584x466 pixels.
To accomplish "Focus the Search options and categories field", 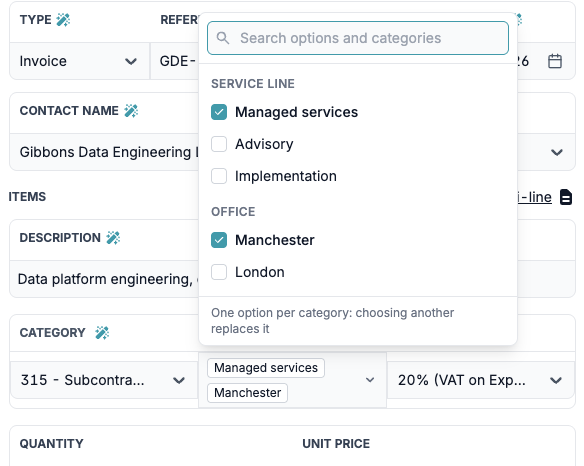I will (358, 38).
